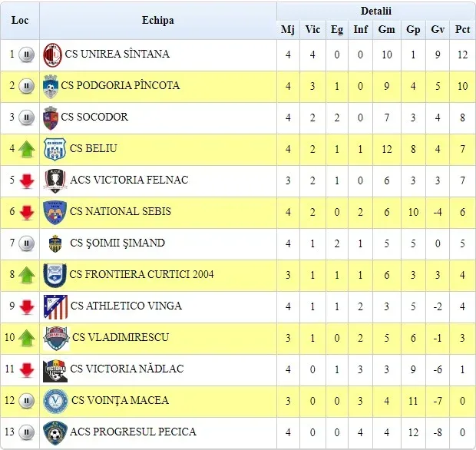Click the Gm column header
Image resolution: width=476 pixels, height=450 pixels.
point(387,29)
